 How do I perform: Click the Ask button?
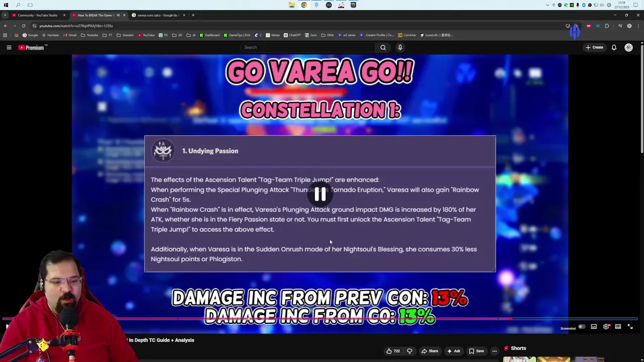(454, 351)
